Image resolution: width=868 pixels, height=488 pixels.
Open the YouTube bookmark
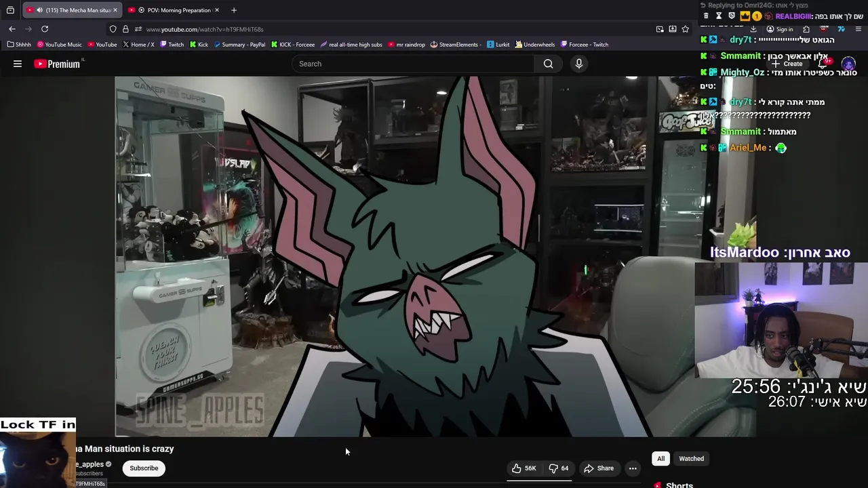[x=102, y=45]
